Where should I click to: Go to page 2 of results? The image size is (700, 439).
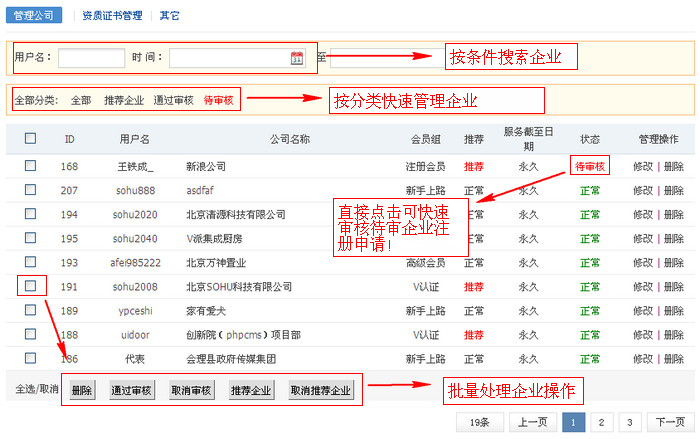click(x=601, y=422)
